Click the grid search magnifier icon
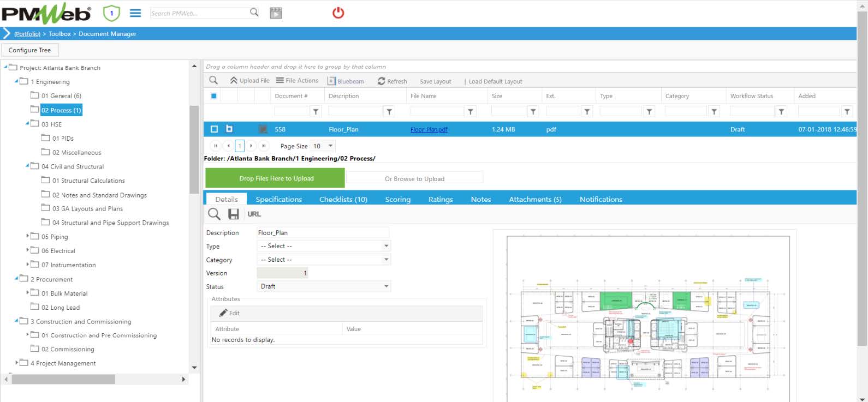This screenshot has height=402, width=868. point(213,80)
